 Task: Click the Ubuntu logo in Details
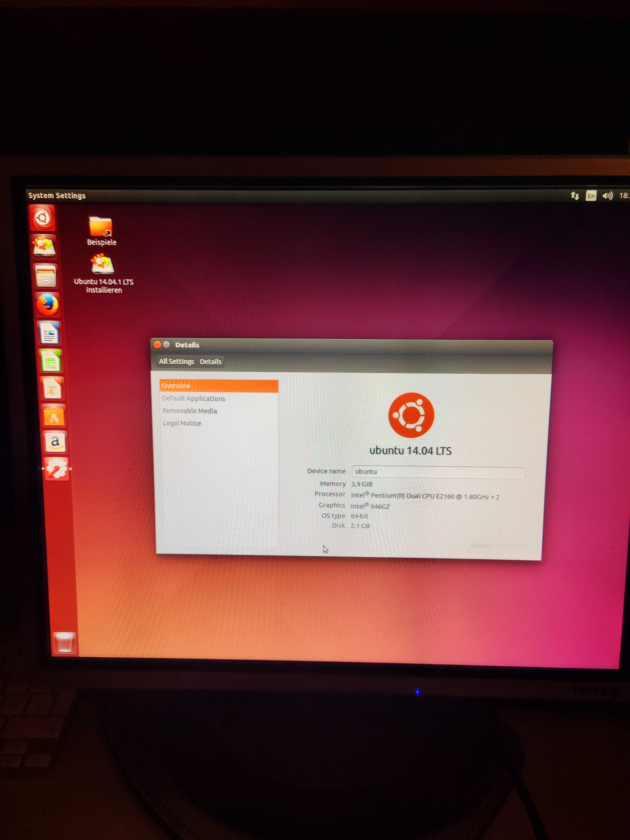(411, 415)
